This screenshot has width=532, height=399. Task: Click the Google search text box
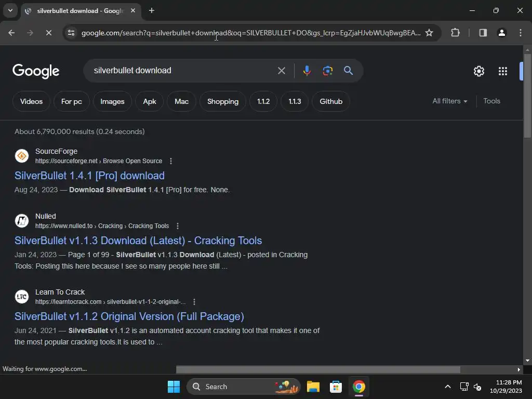182,71
